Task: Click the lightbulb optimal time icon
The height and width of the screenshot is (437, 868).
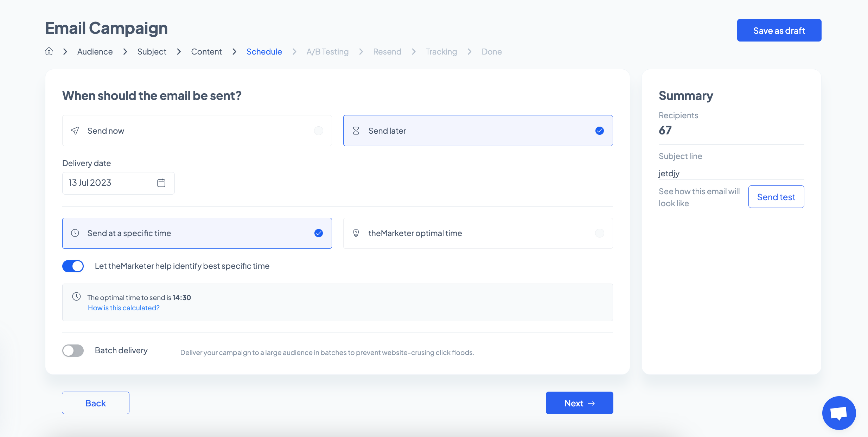Action: pos(356,233)
